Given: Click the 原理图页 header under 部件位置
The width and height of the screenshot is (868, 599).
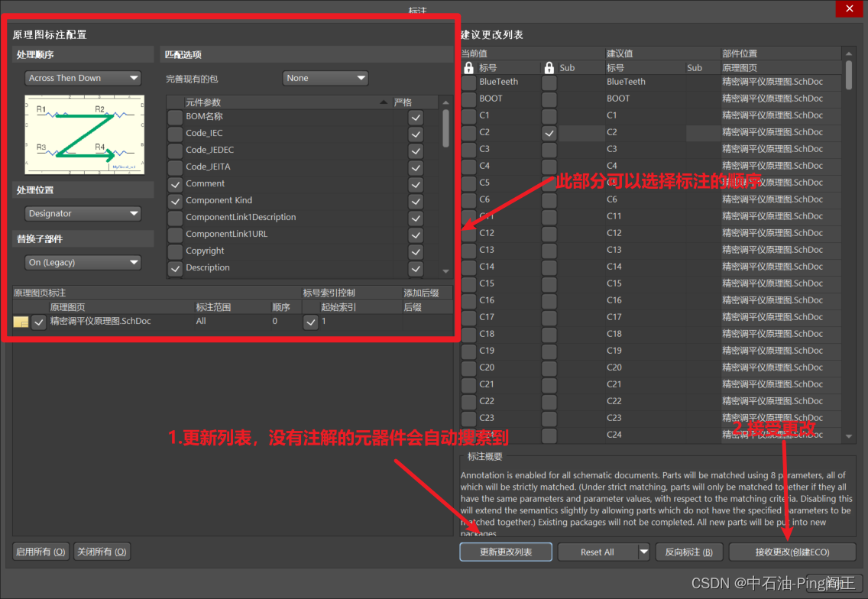Looking at the screenshot, I should coord(740,67).
